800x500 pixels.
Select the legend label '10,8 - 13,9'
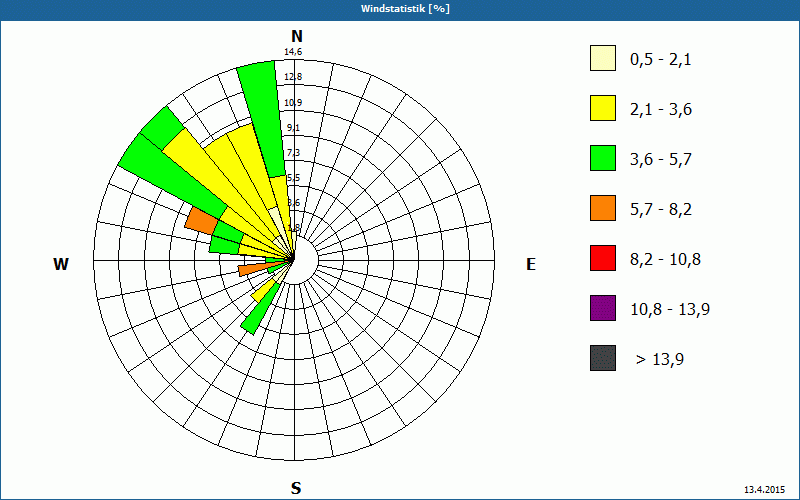coord(670,310)
